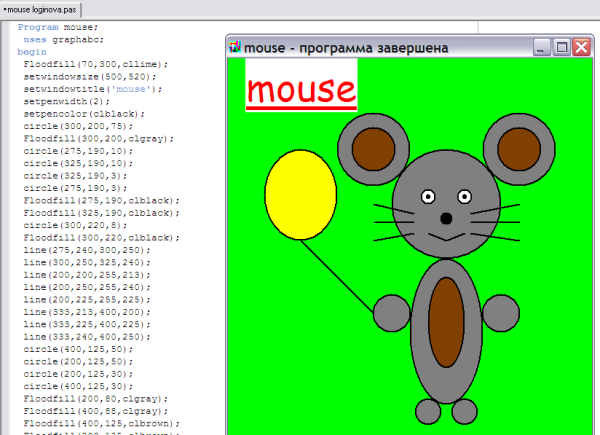Viewport: 600px width, 435px height.
Task: Click the mouse's right brown inner ear
Action: pos(521,147)
